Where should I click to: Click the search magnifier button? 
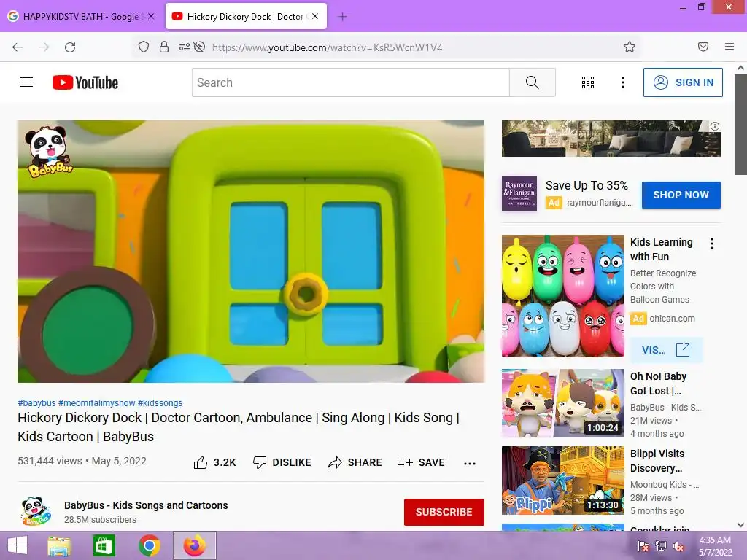click(532, 82)
